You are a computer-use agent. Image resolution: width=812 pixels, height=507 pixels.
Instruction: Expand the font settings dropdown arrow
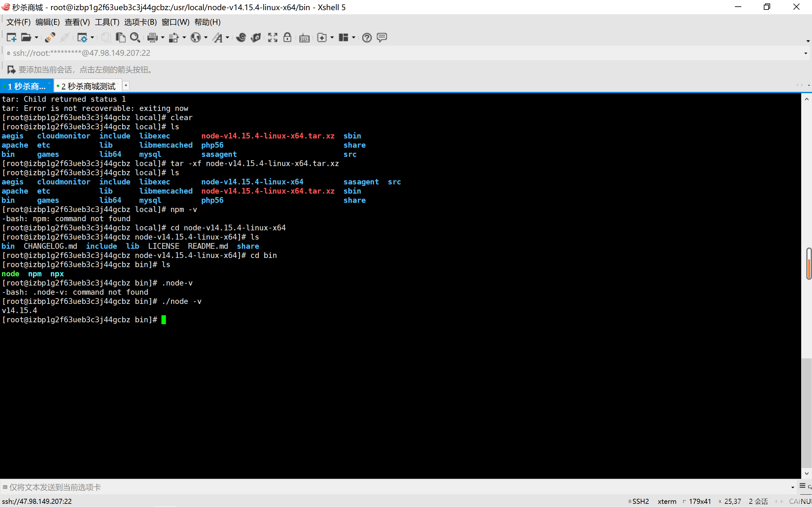(227, 38)
